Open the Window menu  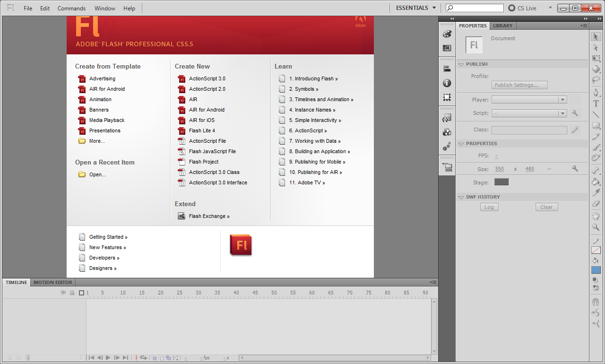pyautogui.click(x=104, y=9)
